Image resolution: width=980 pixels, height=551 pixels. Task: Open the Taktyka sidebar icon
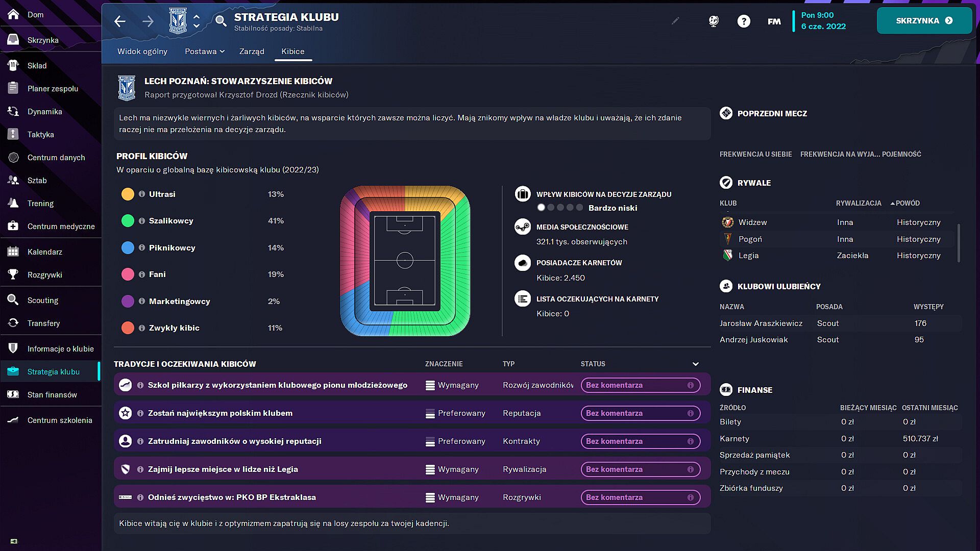click(13, 134)
